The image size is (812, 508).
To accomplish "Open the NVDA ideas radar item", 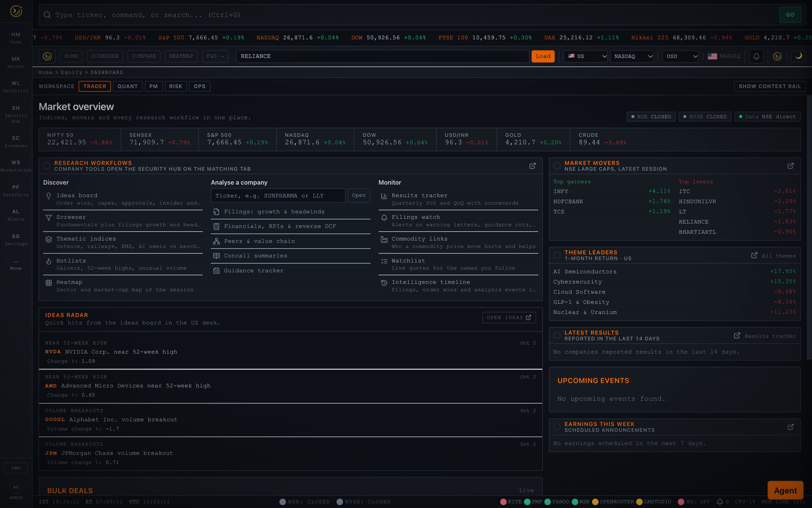I will (x=291, y=352).
